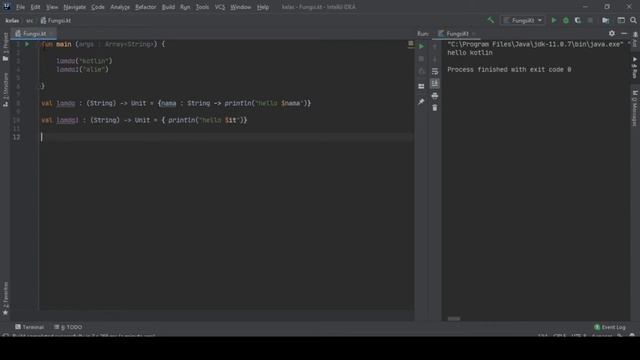Click the run gutter arrow beside fun main

[x=27, y=44]
